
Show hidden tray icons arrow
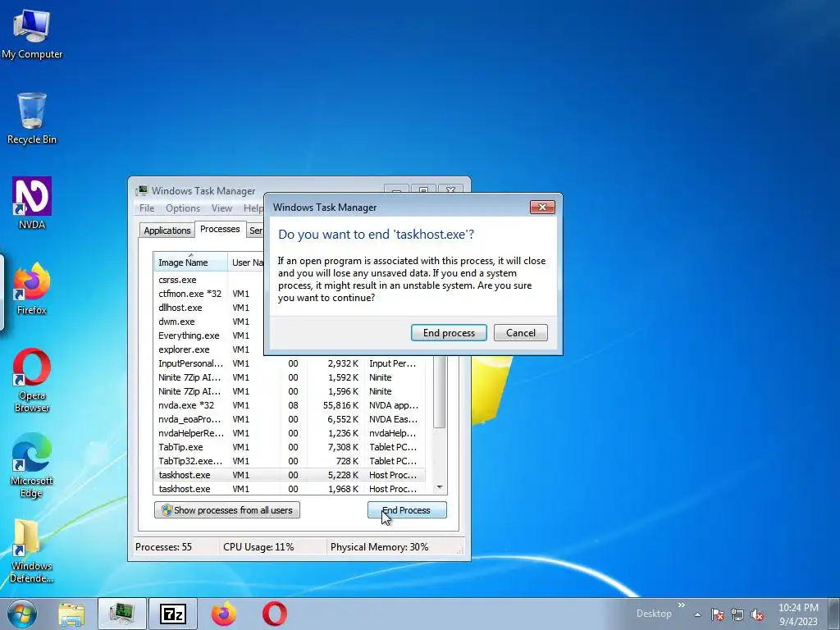click(697, 614)
